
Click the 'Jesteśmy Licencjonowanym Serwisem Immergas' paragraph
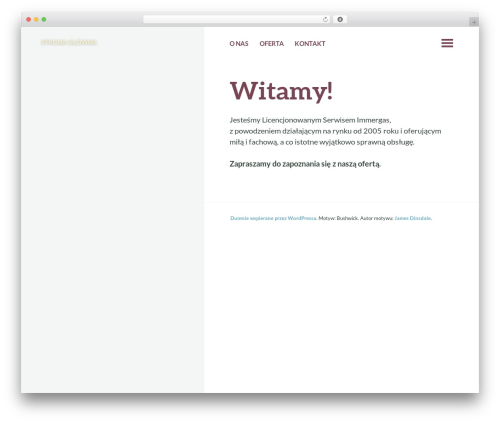tap(335, 131)
